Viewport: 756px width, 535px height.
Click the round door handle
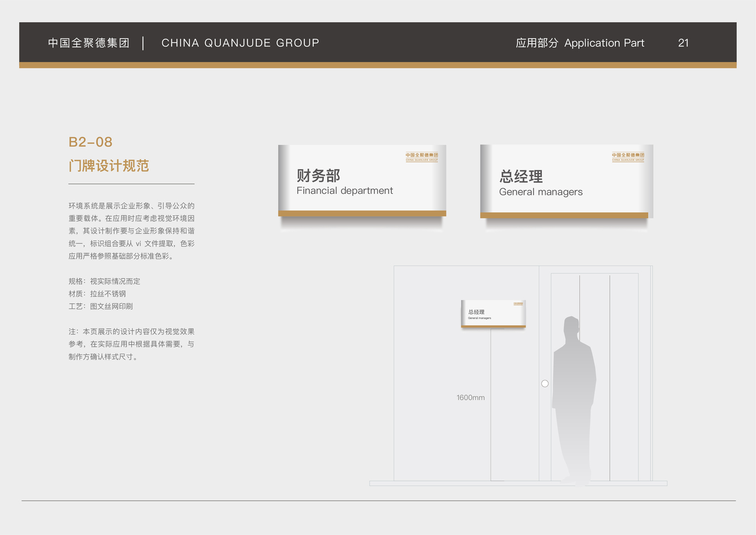pos(545,383)
